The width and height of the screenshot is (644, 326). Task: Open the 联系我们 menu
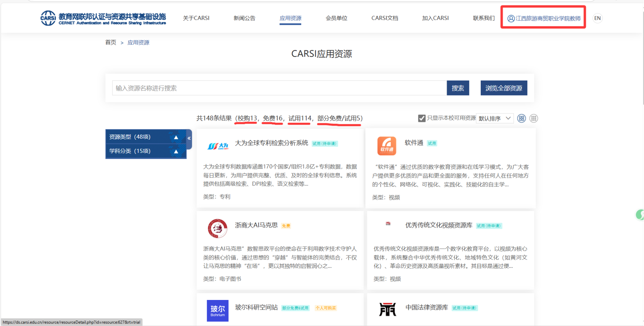484,18
